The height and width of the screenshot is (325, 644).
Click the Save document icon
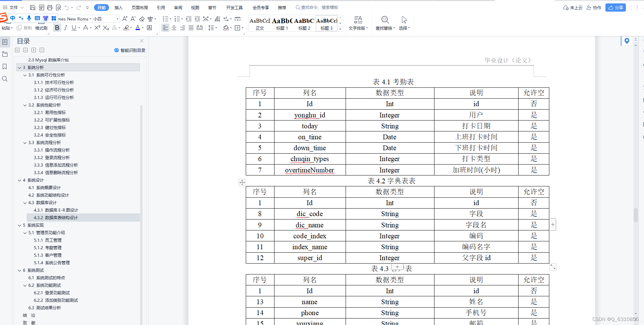pyautogui.click(x=32, y=8)
